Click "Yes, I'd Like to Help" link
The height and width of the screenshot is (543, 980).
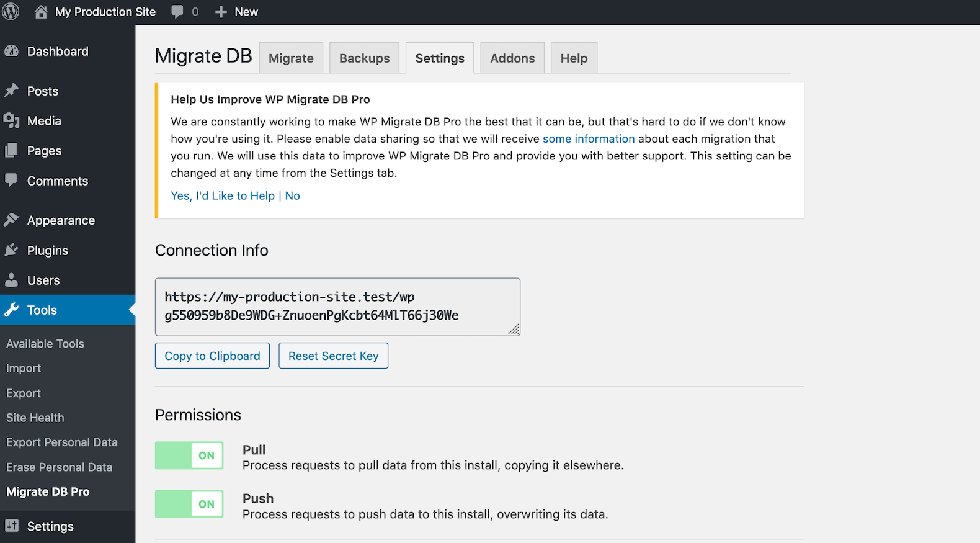(223, 196)
